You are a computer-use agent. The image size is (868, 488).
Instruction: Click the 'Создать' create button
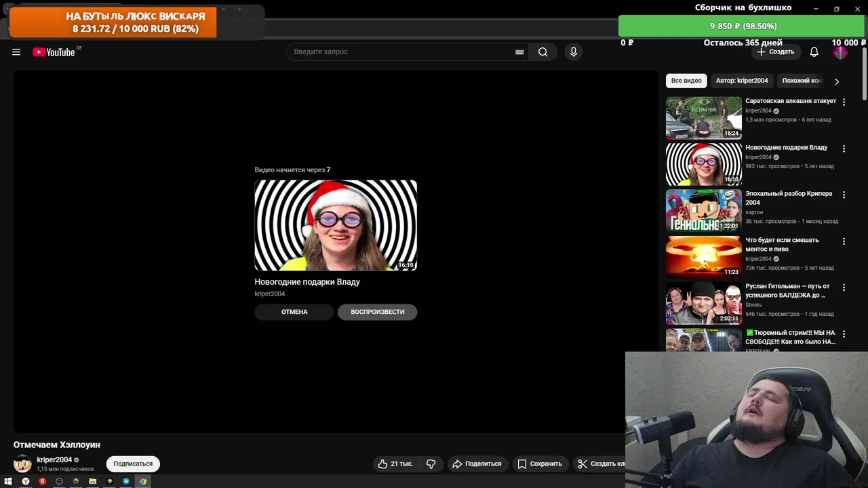point(775,52)
